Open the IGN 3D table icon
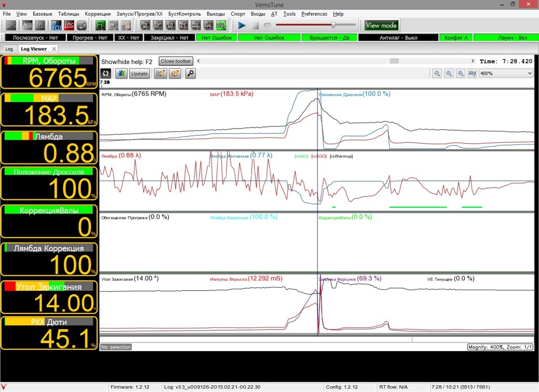539x392 pixels. coord(158,25)
